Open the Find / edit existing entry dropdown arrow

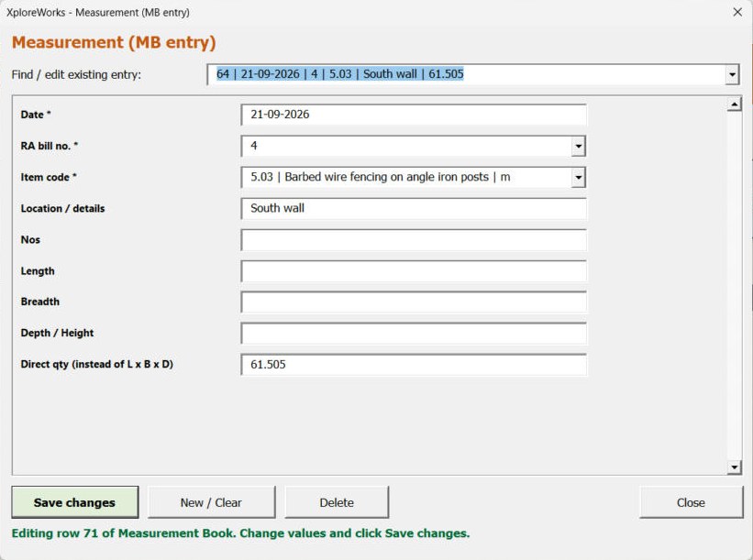pyautogui.click(x=732, y=75)
